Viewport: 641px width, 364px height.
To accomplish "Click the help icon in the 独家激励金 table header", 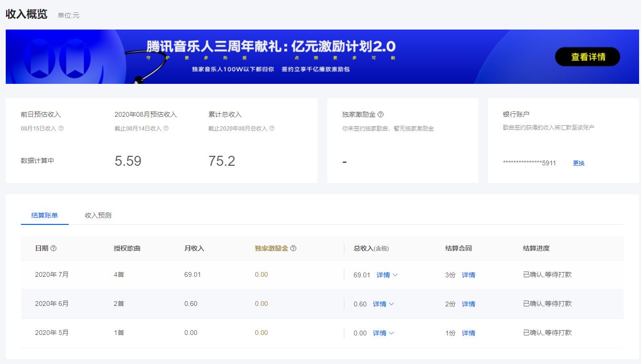I will click(293, 248).
